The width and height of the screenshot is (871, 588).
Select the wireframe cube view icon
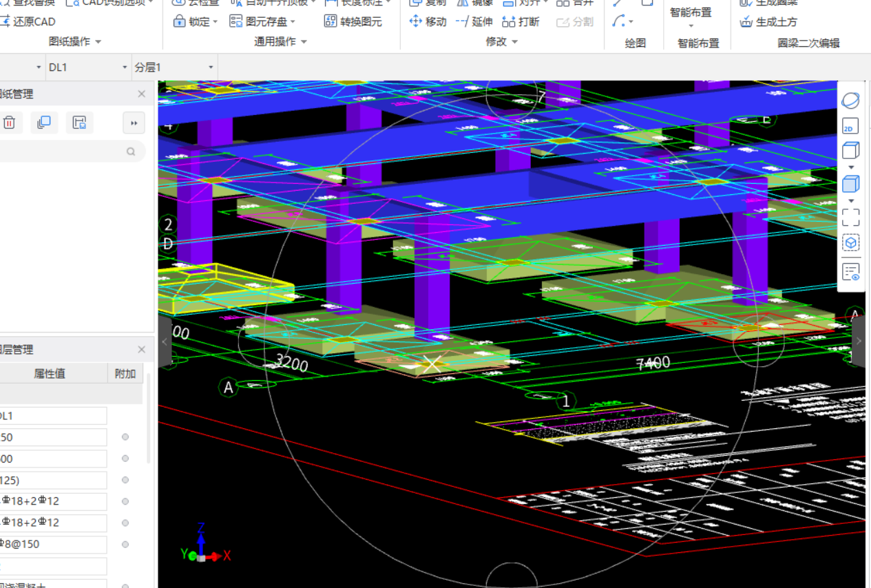[x=850, y=150]
